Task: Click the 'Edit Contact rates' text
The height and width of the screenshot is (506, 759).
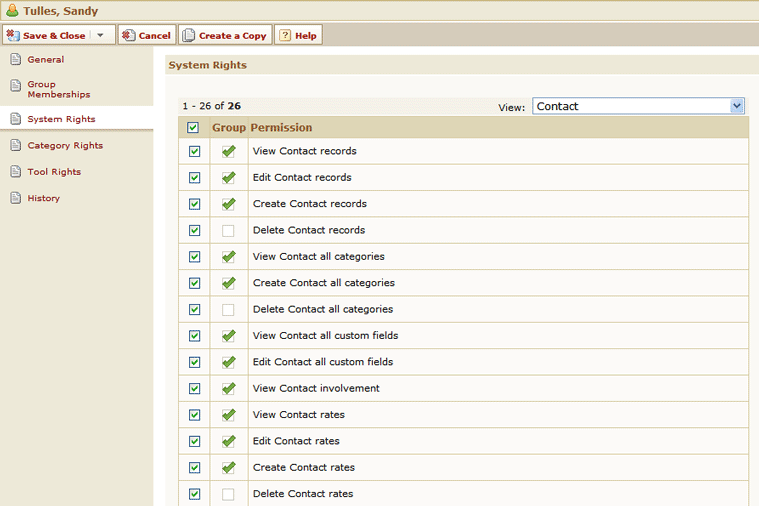Action: [x=296, y=441]
